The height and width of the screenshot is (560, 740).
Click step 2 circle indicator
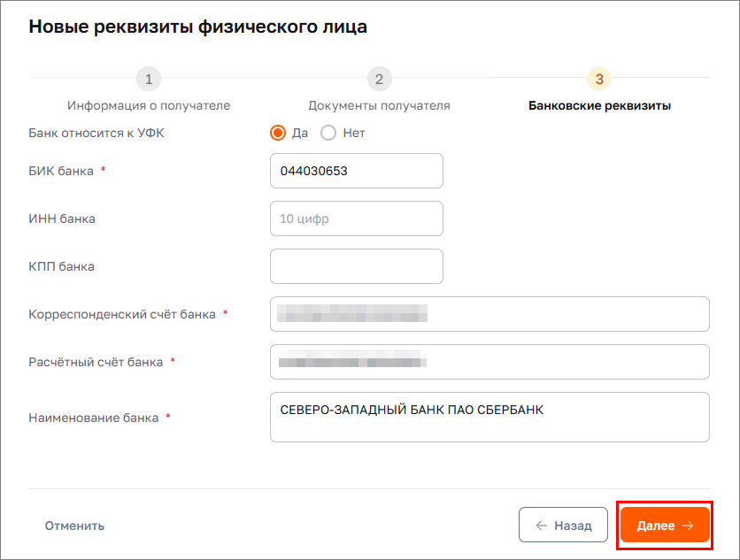click(x=379, y=79)
